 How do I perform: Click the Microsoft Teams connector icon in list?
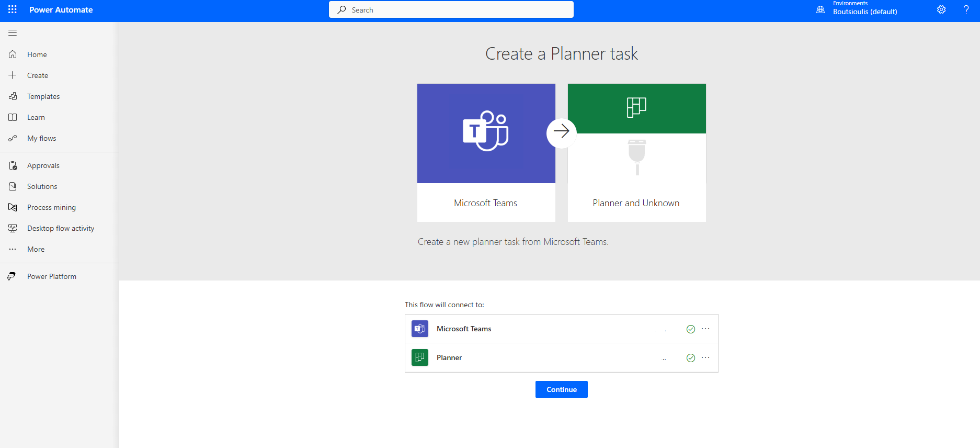tap(420, 329)
